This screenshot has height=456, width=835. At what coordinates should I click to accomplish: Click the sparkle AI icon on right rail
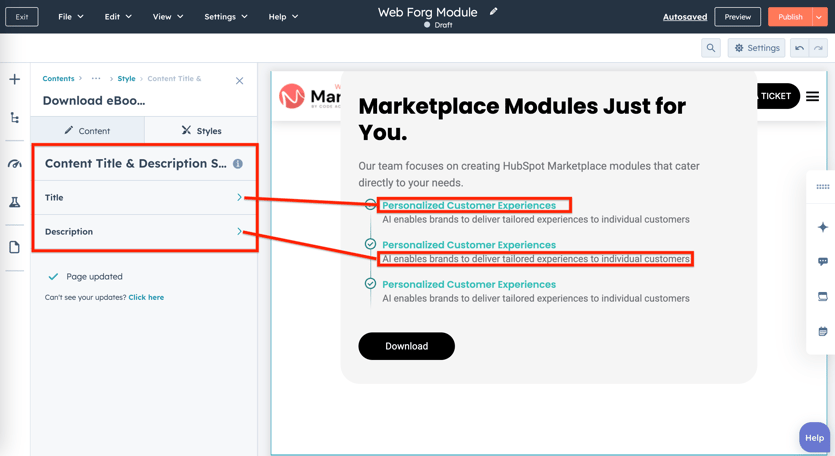[x=822, y=227]
